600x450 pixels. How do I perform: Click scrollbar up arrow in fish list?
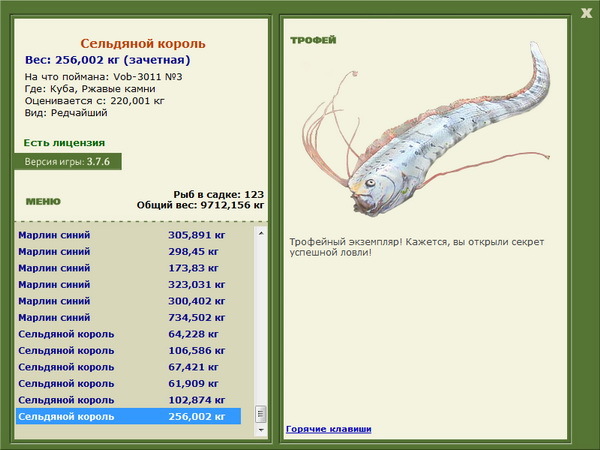pyautogui.click(x=261, y=233)
